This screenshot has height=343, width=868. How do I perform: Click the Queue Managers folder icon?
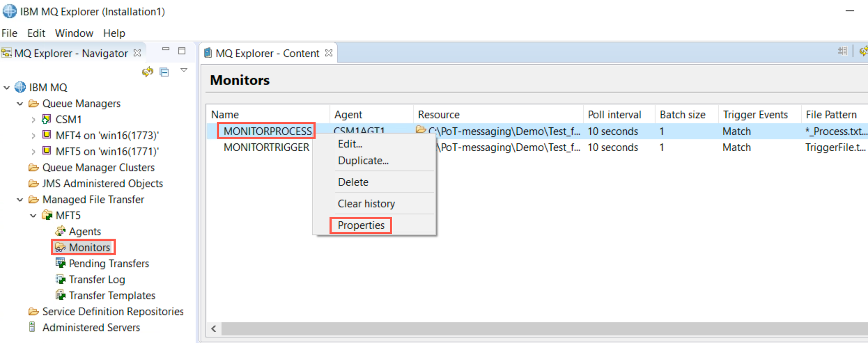pos(34,103)
